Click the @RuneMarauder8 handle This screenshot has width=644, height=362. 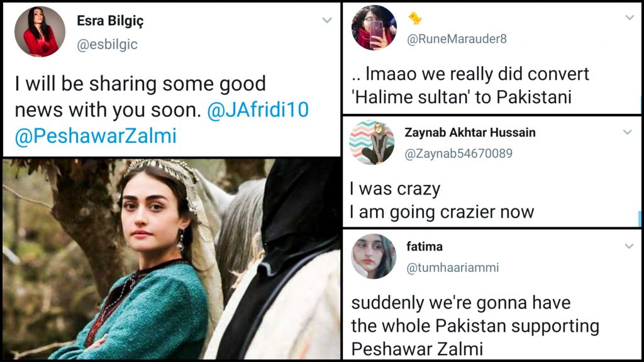pos(457,38)
